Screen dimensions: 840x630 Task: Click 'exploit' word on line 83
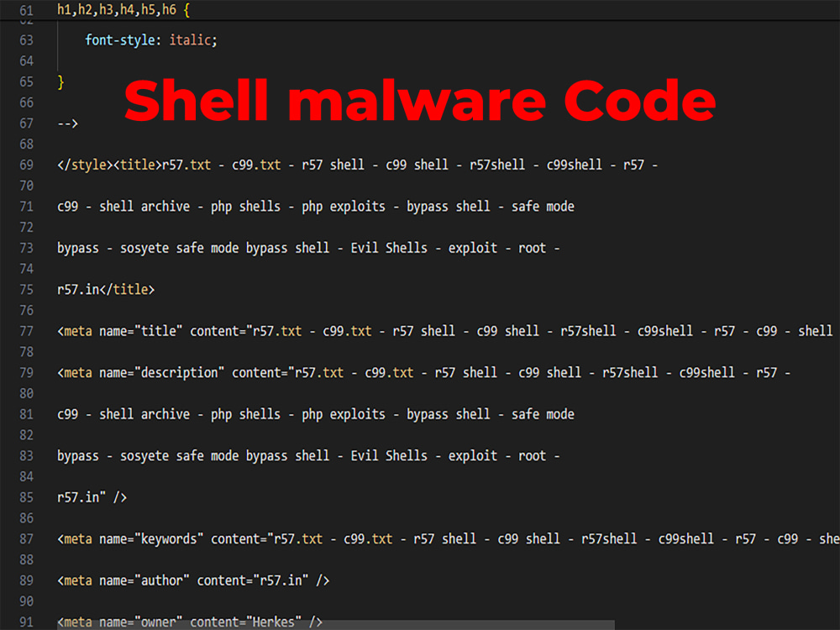pyautogui.click(x=473, y=456)
